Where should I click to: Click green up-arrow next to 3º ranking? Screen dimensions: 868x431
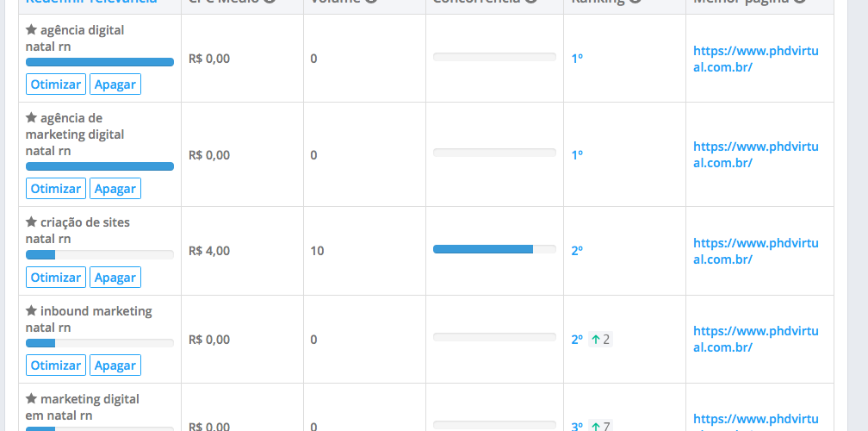click(596, 427)
